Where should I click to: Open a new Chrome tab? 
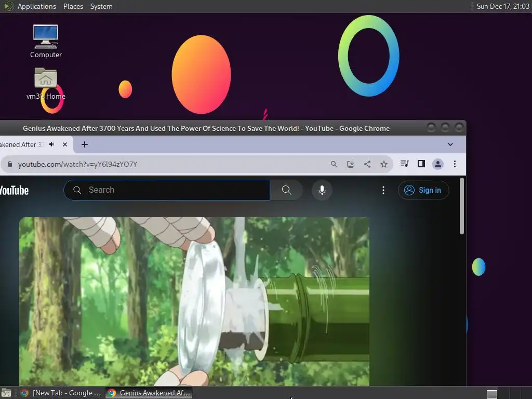point(85,144)
